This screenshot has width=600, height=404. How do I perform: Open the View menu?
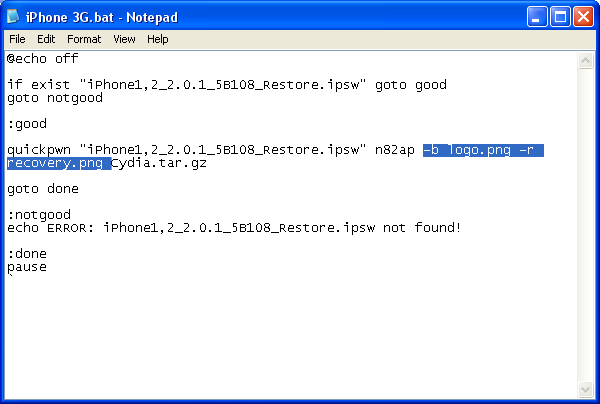124,39
